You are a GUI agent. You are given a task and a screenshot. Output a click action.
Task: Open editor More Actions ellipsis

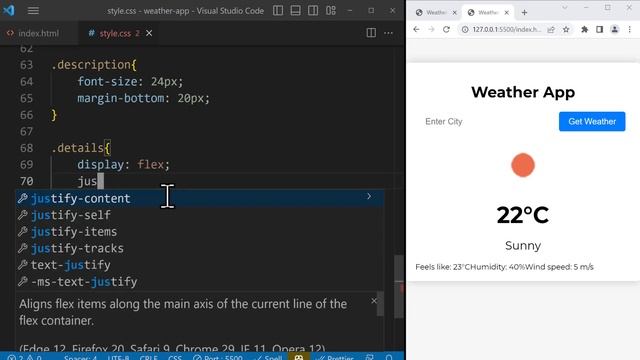389,33
